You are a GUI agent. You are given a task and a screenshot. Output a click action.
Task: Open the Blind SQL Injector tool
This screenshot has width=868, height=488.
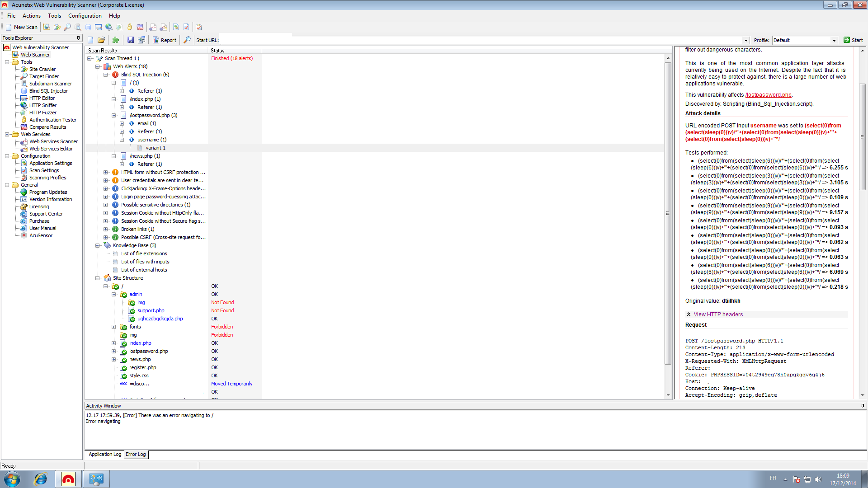click(47, 91)
